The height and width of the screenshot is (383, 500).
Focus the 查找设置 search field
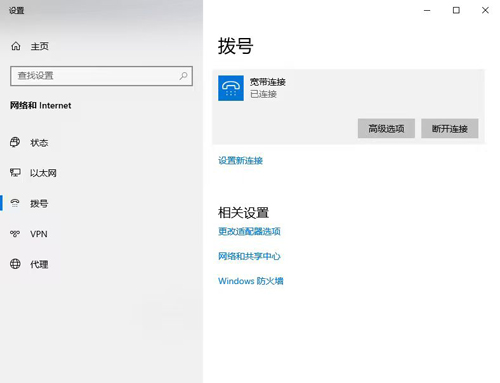101,76
